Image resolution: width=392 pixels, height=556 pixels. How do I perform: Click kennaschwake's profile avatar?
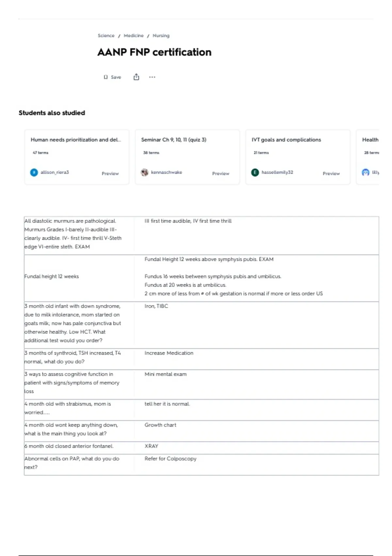(x=144, y=172)
